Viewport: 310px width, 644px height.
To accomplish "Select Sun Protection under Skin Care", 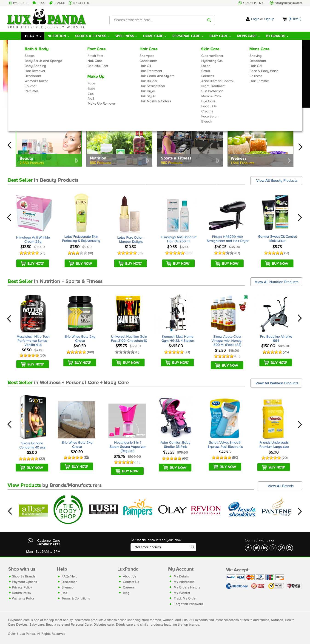I will pyautogui.click(x=212, y=91).
